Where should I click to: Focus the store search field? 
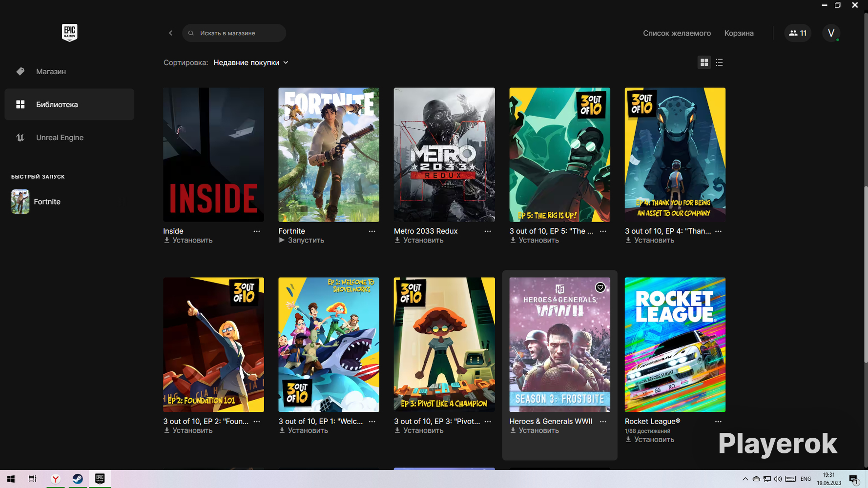[x=234, y=33]
